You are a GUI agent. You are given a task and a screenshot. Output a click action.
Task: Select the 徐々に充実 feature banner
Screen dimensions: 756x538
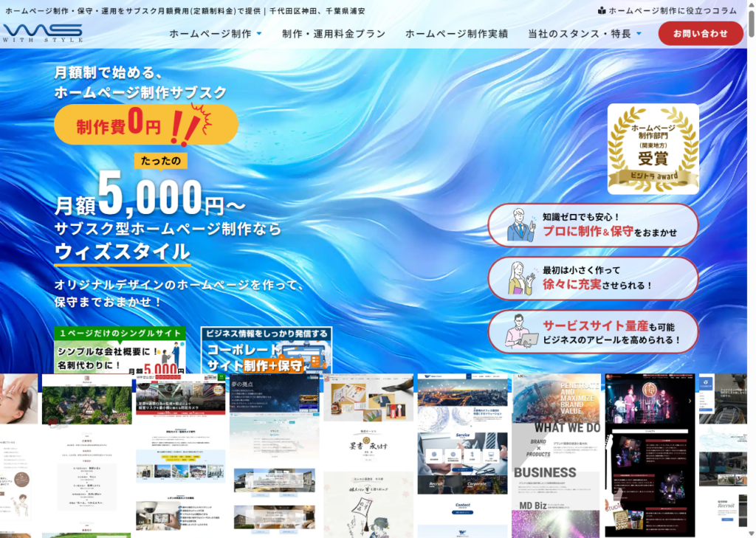tap(593, 278)
